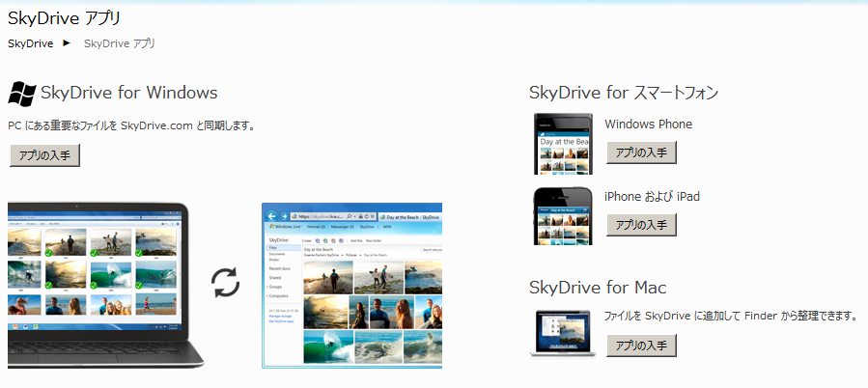Click the SkyDrive for スマートフォン heading

623,93
